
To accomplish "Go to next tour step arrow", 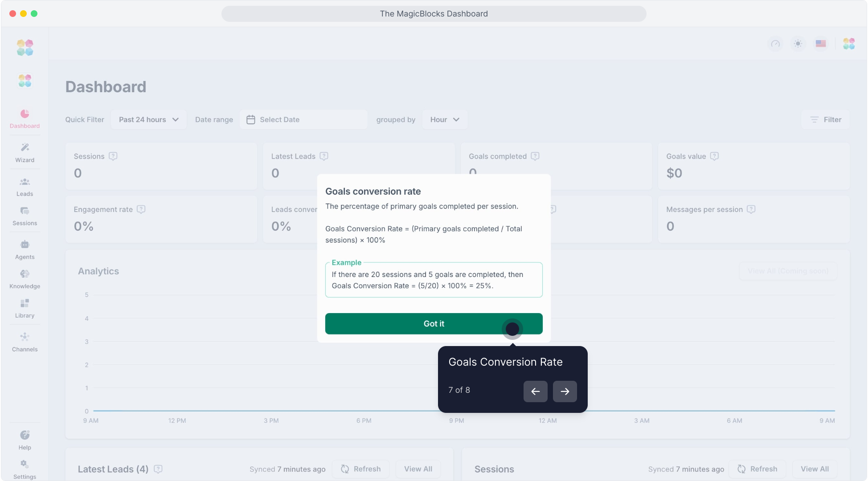I will 565,391.
